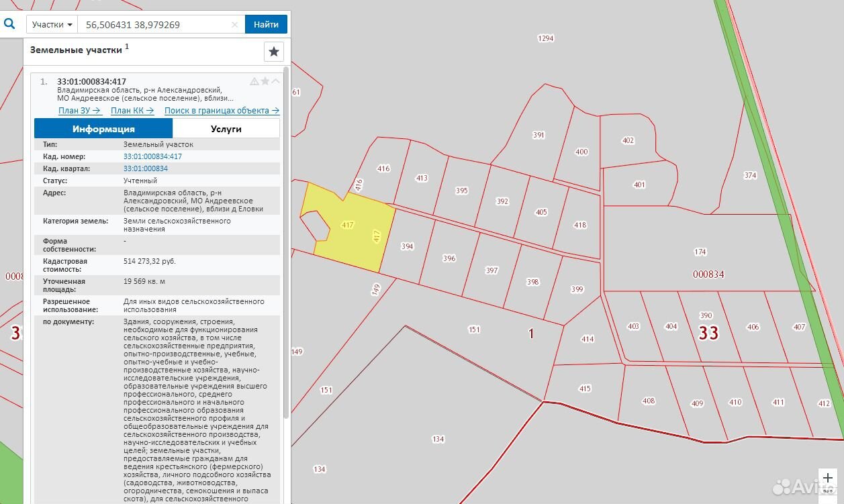844x504 pixels.
Task: Collapse the 33:01:000834:417 result card
Action: point(276,81)
